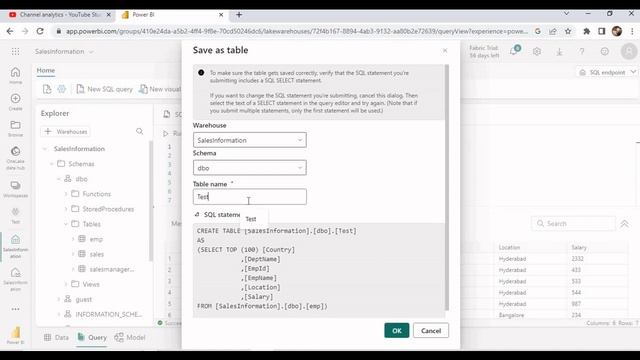Image resolution: width=640 pixels, height=360 pixels.
Task: Collapse the Schemas folder
Action: tap(52, 164)
